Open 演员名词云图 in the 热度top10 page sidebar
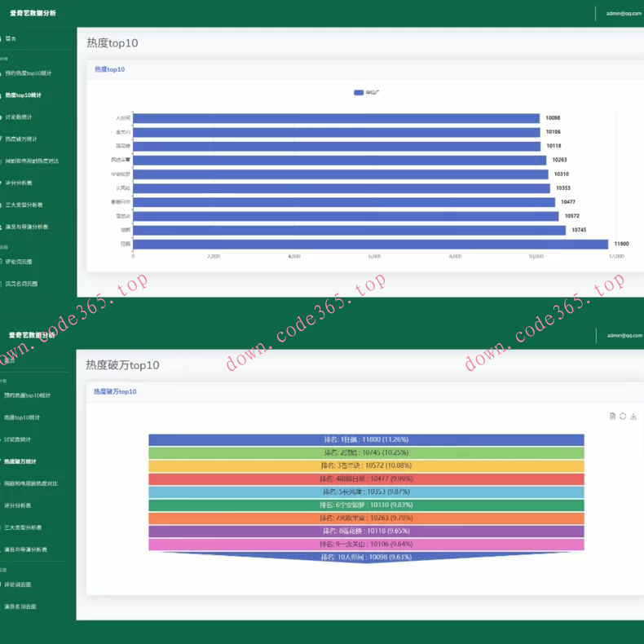The image size is (644, 644). point(21,284)
